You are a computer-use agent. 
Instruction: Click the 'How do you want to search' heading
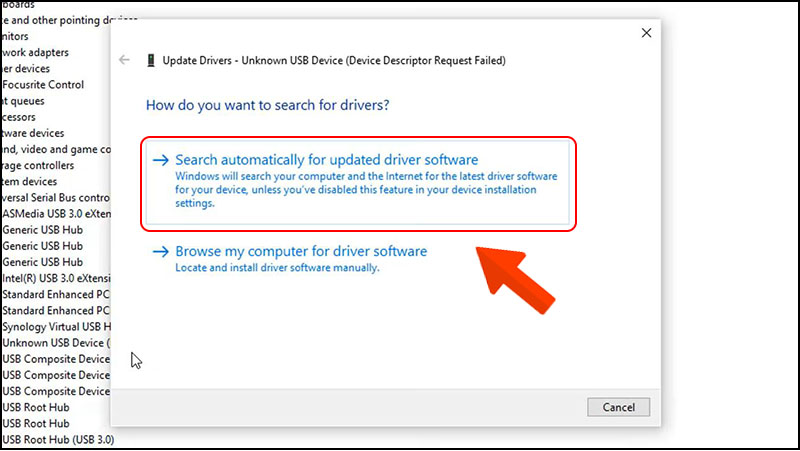point(267,104)
